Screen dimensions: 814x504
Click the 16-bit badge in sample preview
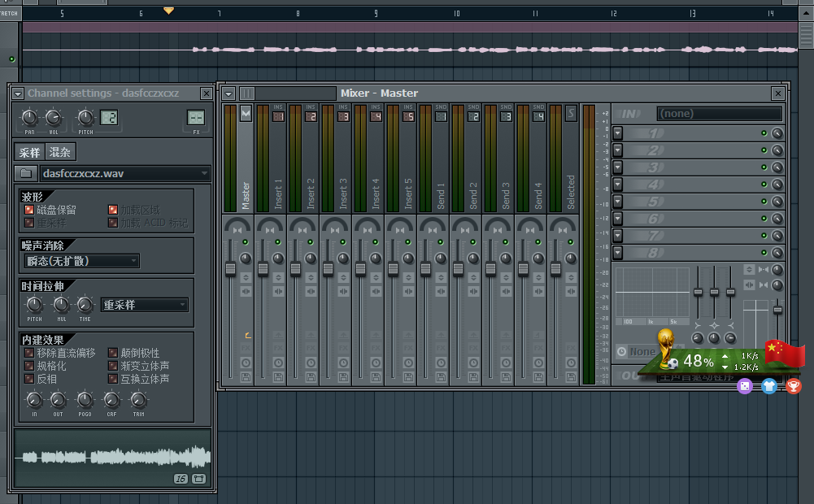pyautogui.click(x=181, y=479)
